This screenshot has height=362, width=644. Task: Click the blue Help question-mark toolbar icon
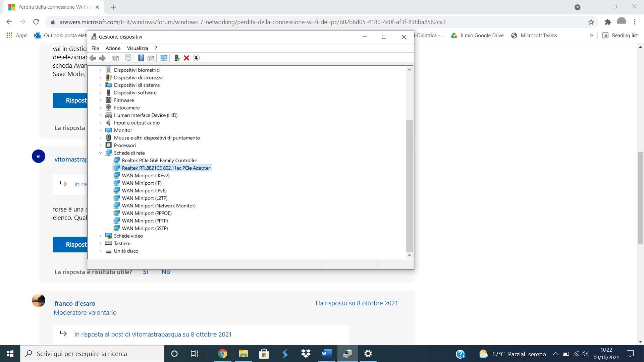[141, 58]
